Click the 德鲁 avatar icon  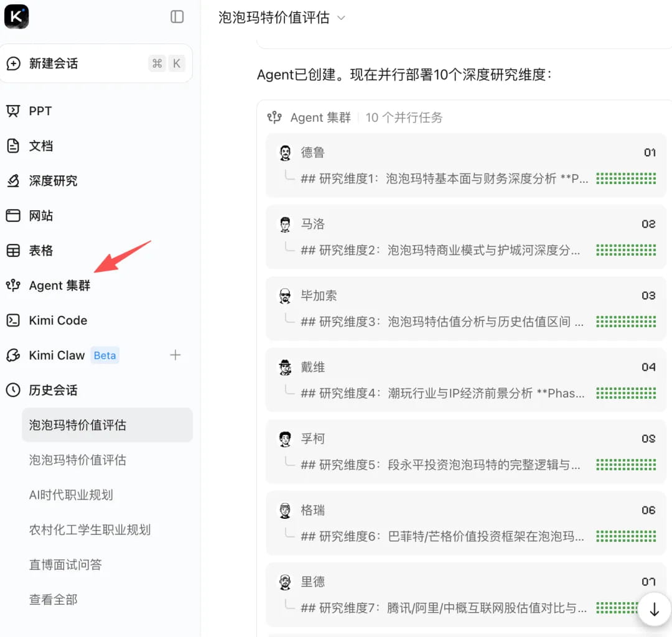coord(285,153)
